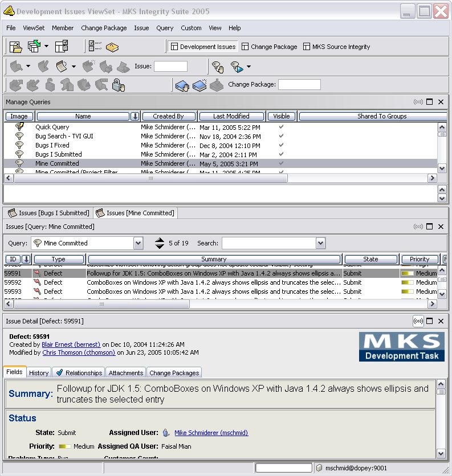Click the Change Package input field
The width and height of the screenshot is (452, 476).
pyautogui.click(x=299, y=84)
